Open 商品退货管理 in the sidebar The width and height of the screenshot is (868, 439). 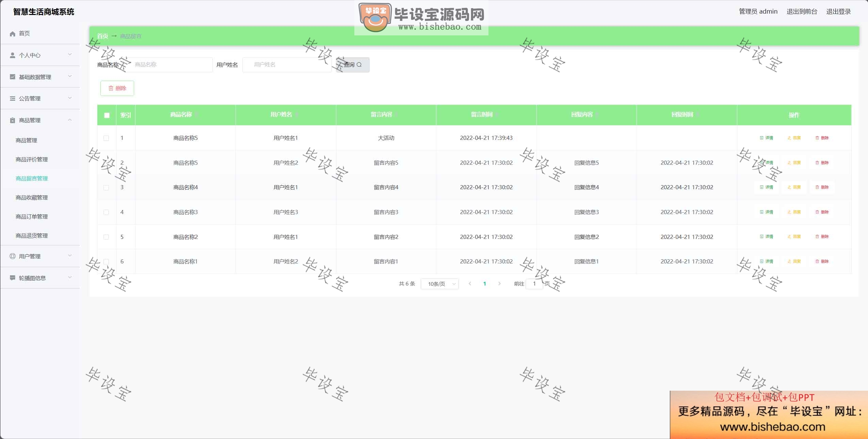pos(40,235)
